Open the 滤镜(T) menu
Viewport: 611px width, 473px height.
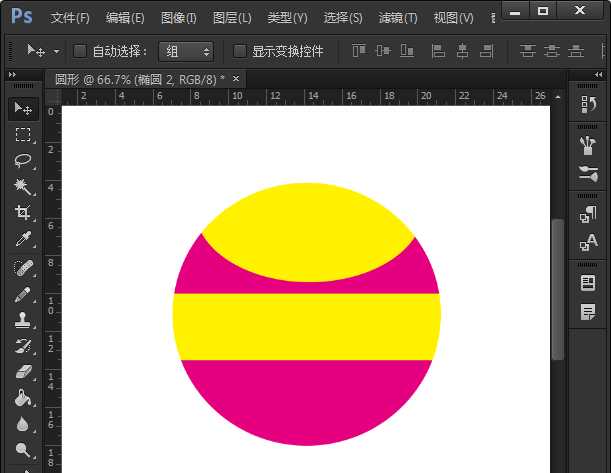click(x=398, y=18)
